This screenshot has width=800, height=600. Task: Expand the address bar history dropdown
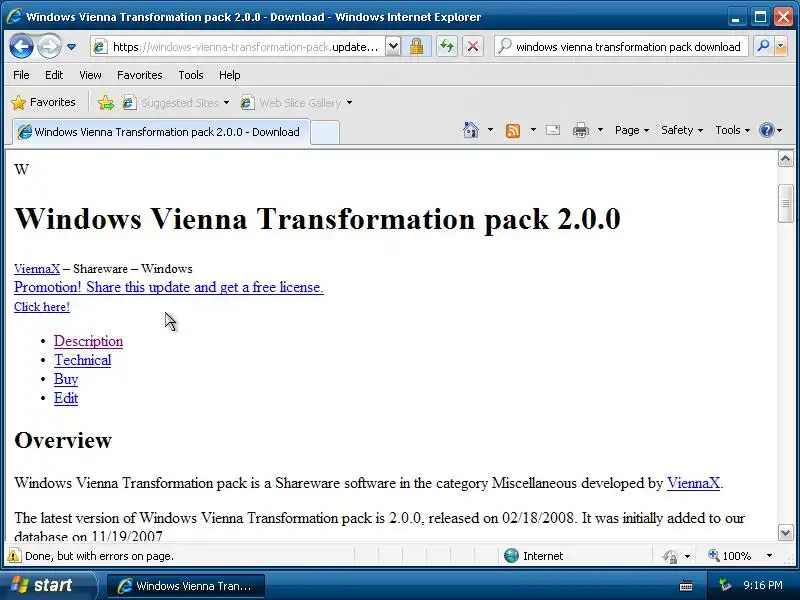pos(392,47)
